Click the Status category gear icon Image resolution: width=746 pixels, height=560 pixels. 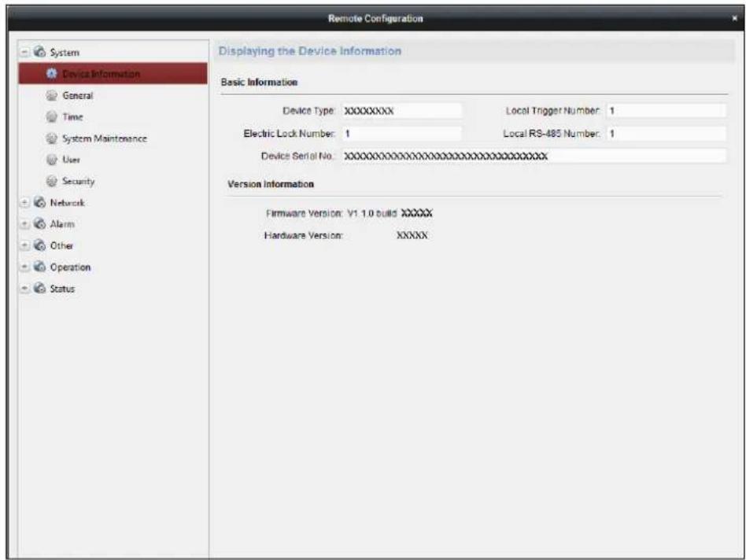tap(40, 288)
